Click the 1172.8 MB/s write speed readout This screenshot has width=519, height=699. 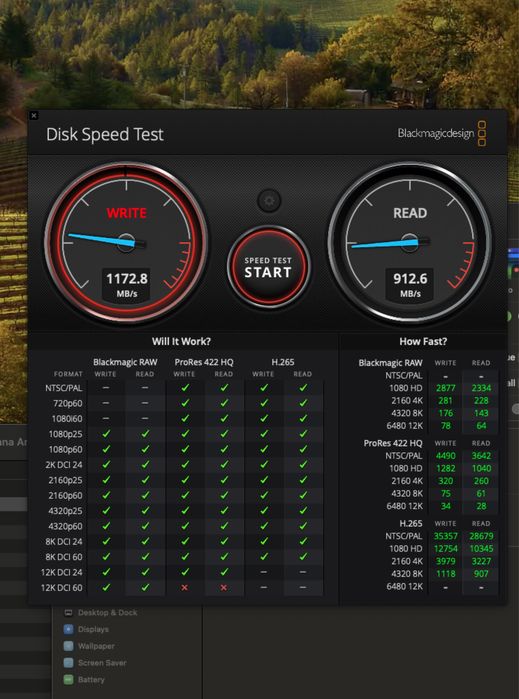[127, 284]
